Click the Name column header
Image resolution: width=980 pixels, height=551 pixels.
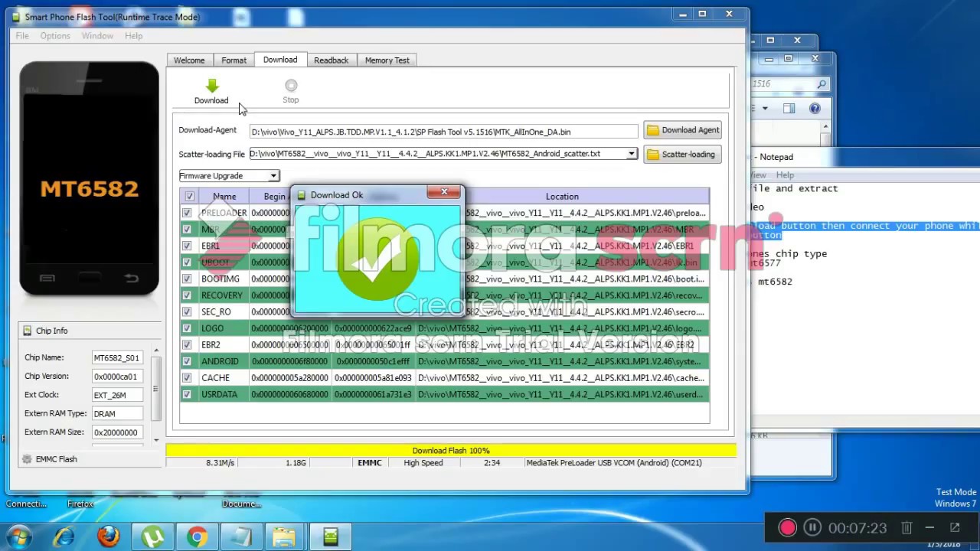[224, 197]
